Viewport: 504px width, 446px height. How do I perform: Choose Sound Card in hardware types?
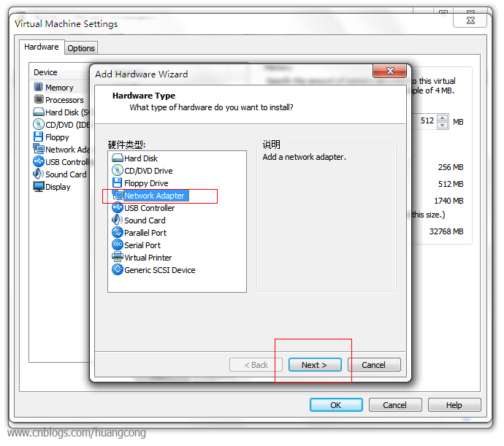[145, 220]
